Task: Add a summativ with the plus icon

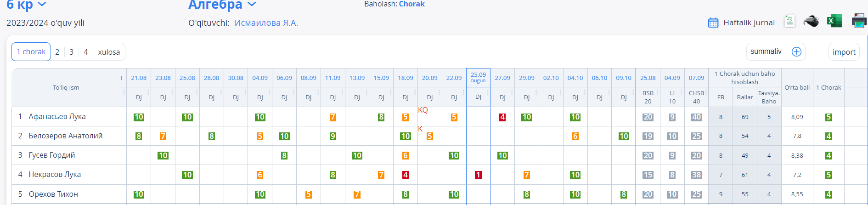Action: pyautogui.click(x=796, y=52)
